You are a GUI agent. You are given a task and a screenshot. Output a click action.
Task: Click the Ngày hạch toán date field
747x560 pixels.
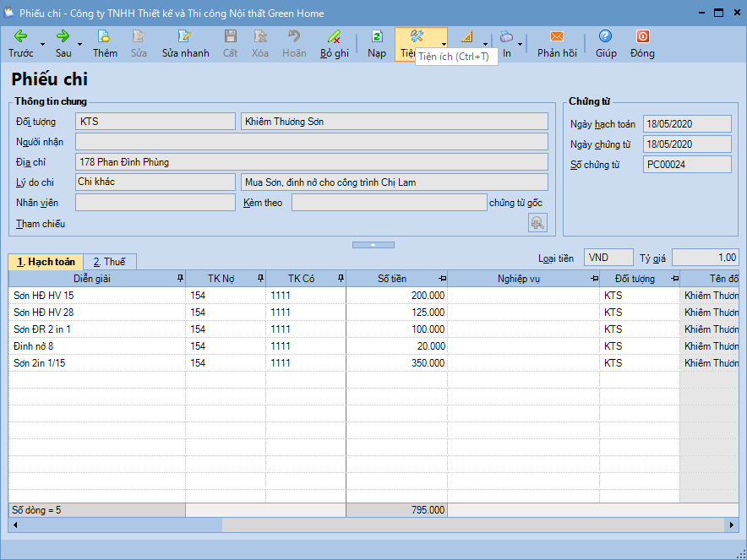[x=687, y=124]
